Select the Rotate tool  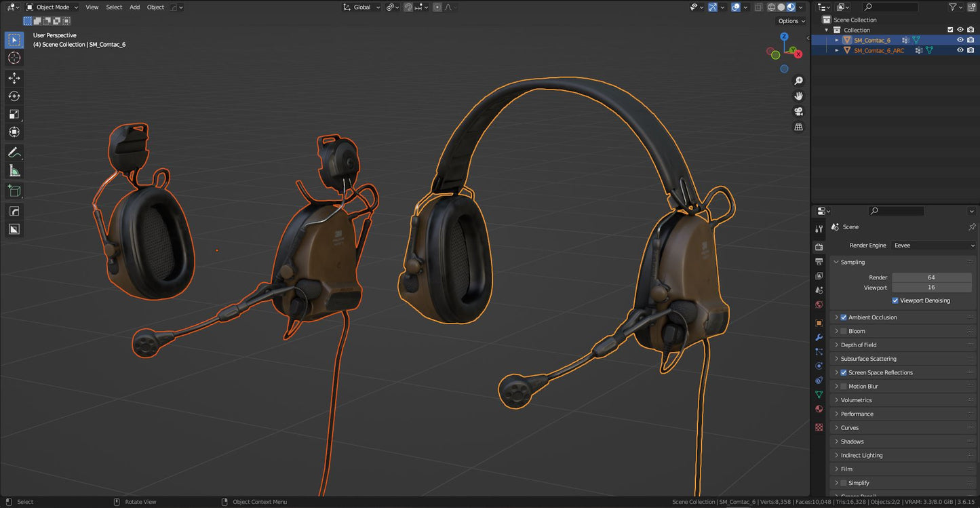click(x=14, y=96)
